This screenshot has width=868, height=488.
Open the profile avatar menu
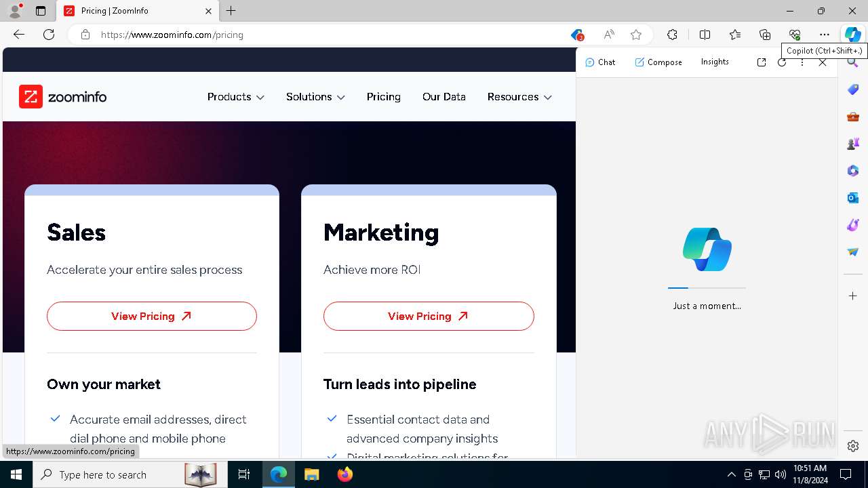coord(14,11)
